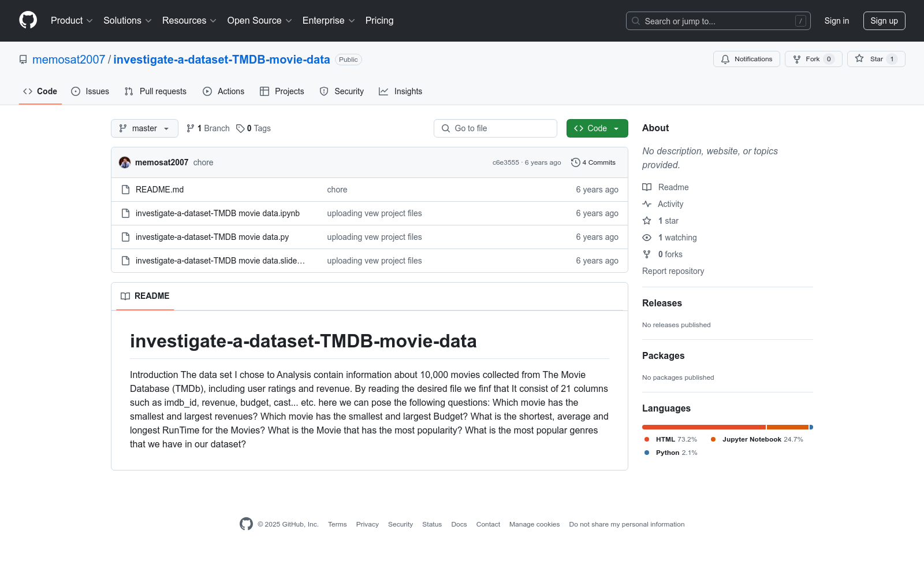Open the Projects tab

click(282, 91)
